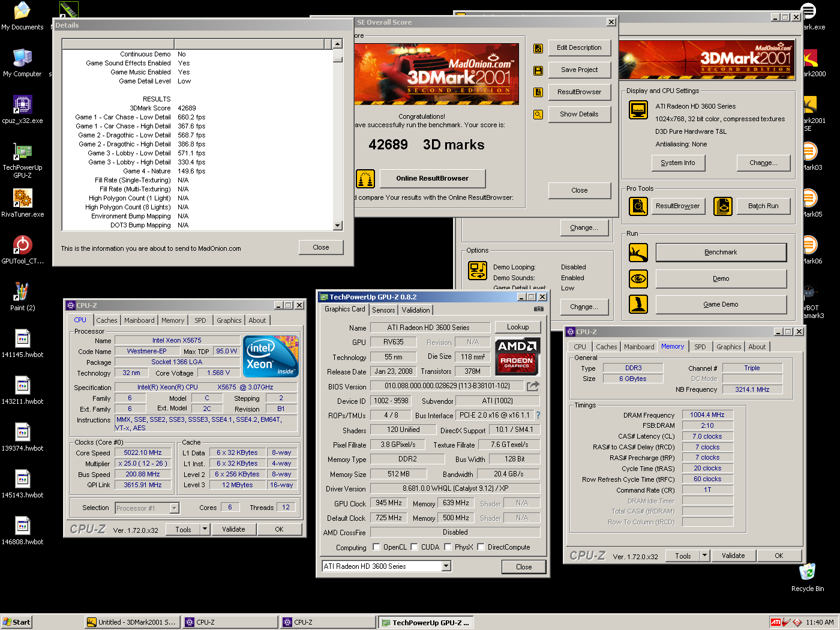Click Game Demo button in 3DMark
Viewport: 840px width, 630px height.
pyautogui.click(x=721, y=304)
